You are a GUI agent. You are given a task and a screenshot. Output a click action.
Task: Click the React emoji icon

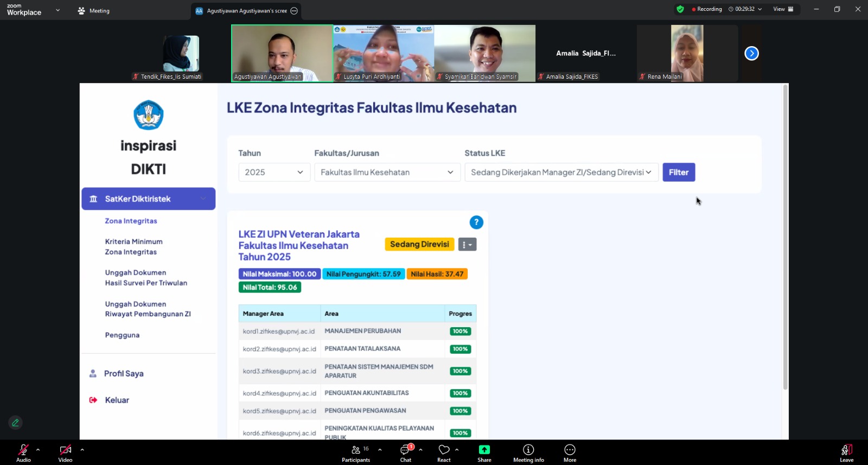coord(444,450)
